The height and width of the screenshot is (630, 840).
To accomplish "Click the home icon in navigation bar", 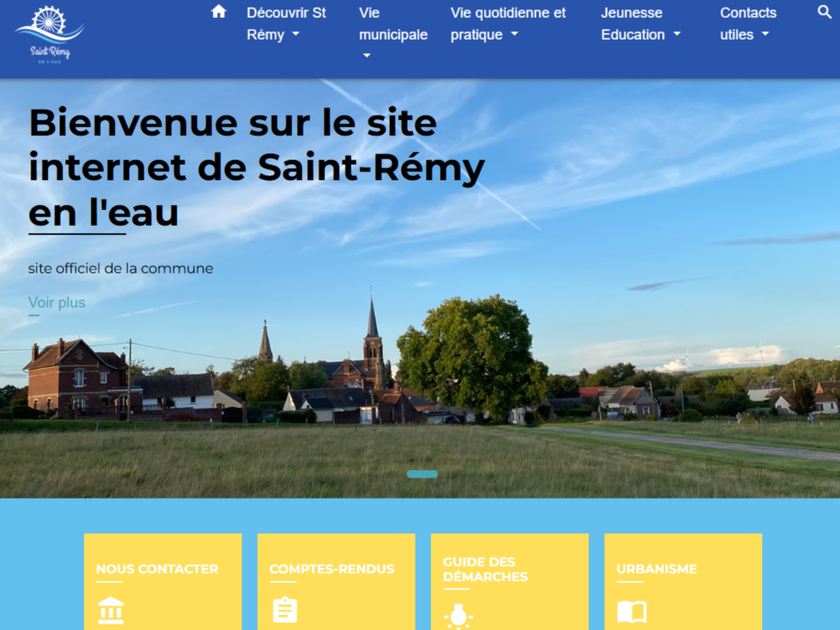I will tap(219, 12).
